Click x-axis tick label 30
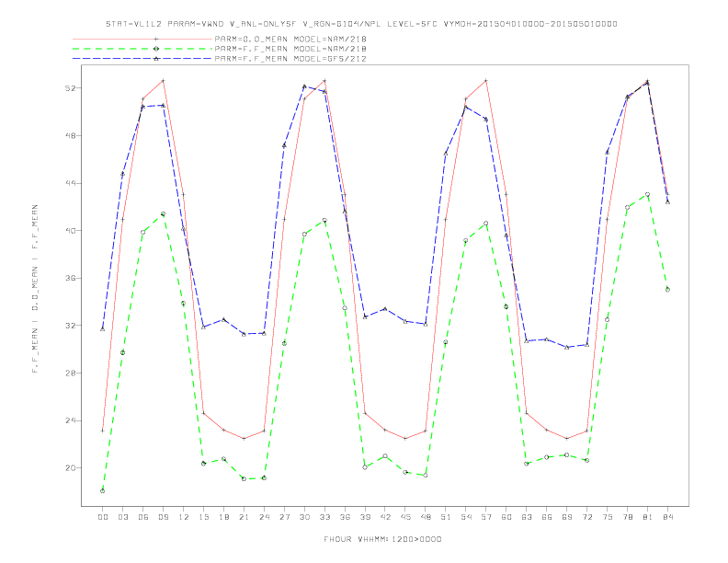728x563 pixels. point(304,517)
